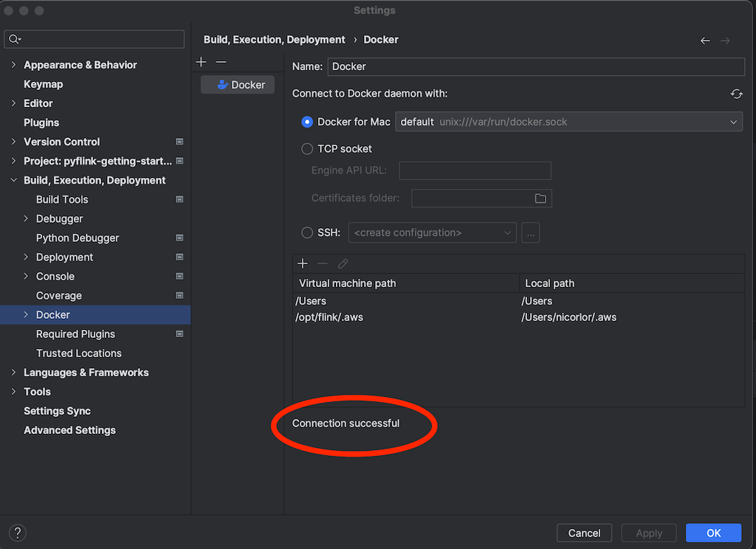Select the Docker for Mac radio button

[x=306, y=122]
